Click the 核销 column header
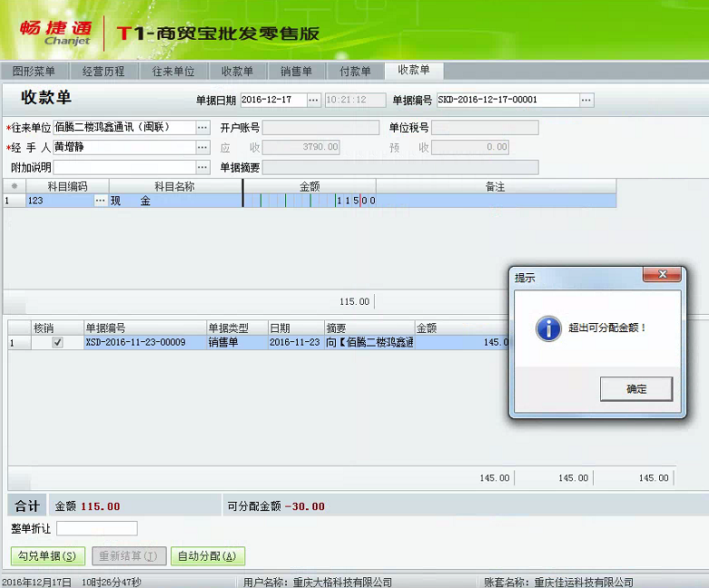The width and height of the screenshot is (709, 588). pos(57,328)
